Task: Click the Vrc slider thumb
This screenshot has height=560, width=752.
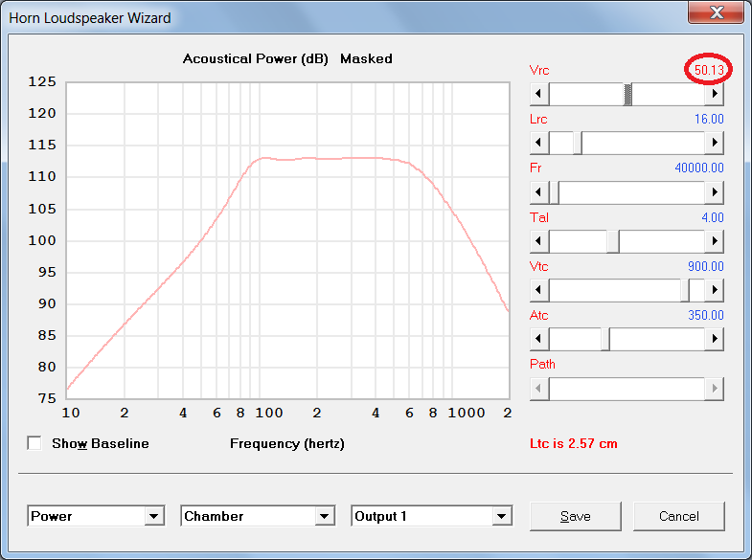Action: [627, 94]
